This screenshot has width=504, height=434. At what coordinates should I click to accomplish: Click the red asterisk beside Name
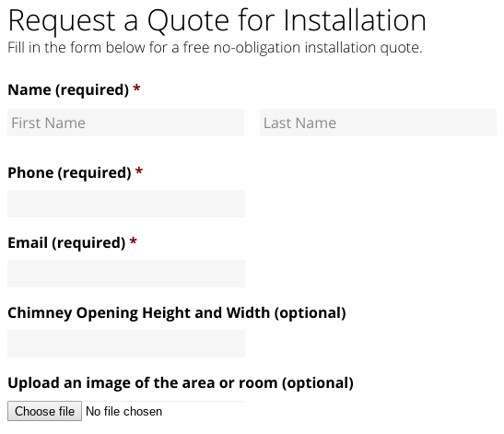(136, 88)
